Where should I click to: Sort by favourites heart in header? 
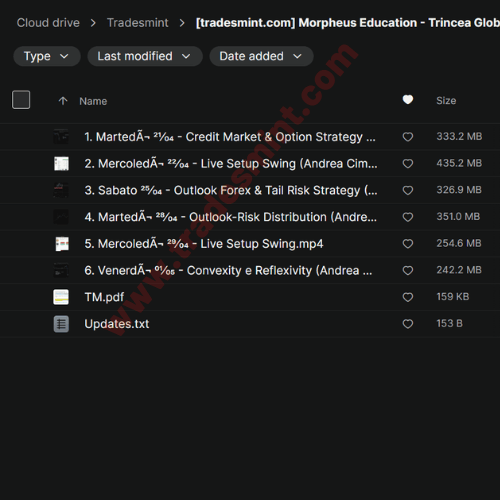point(408,100)
